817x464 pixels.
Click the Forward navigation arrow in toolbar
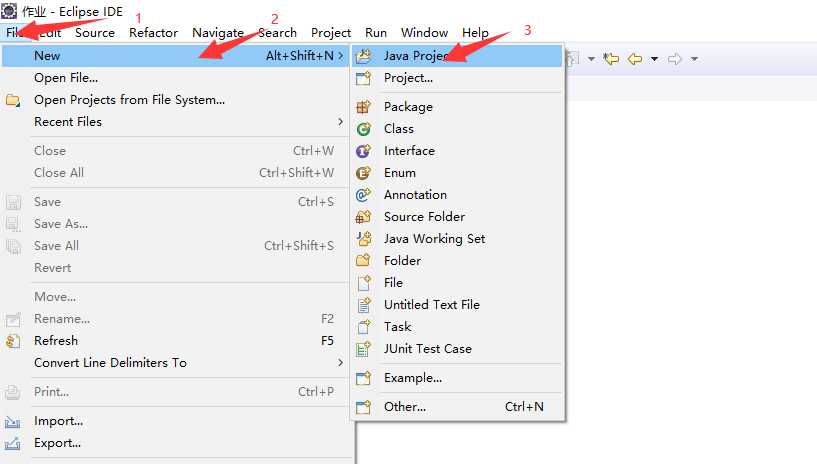pos(675,59)
